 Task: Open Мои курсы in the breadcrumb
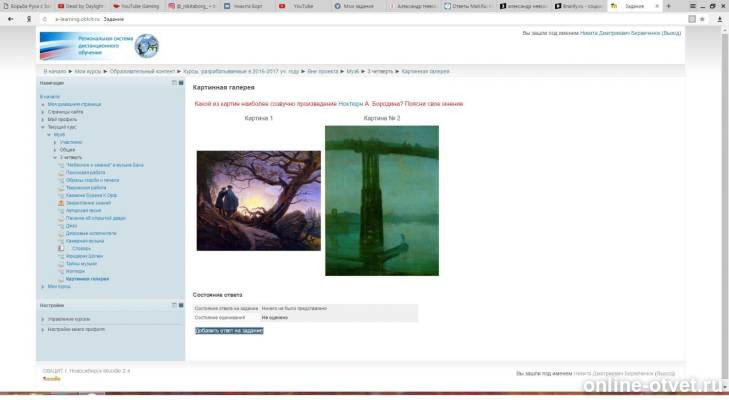(x=87, y=72)
